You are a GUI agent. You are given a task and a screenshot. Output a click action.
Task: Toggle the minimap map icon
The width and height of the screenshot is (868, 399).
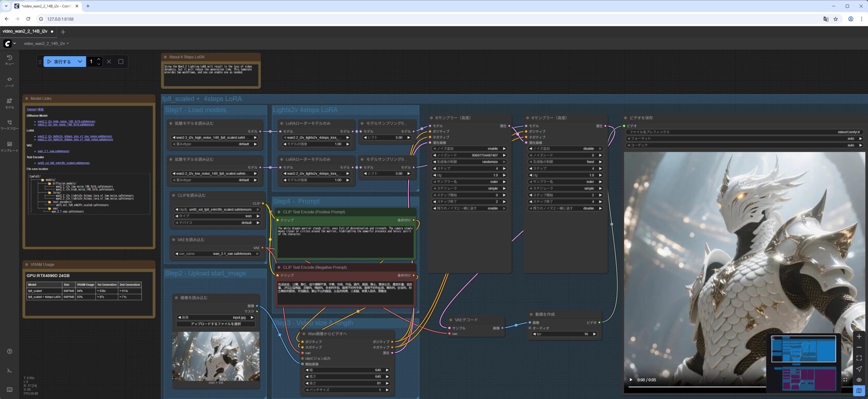pos(859,391)
